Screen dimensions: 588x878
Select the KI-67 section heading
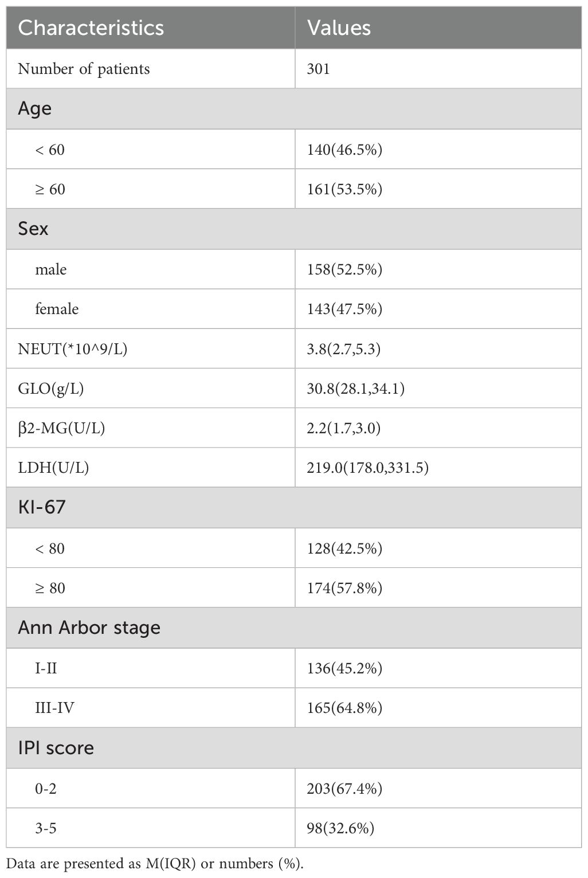click(42, 507)
